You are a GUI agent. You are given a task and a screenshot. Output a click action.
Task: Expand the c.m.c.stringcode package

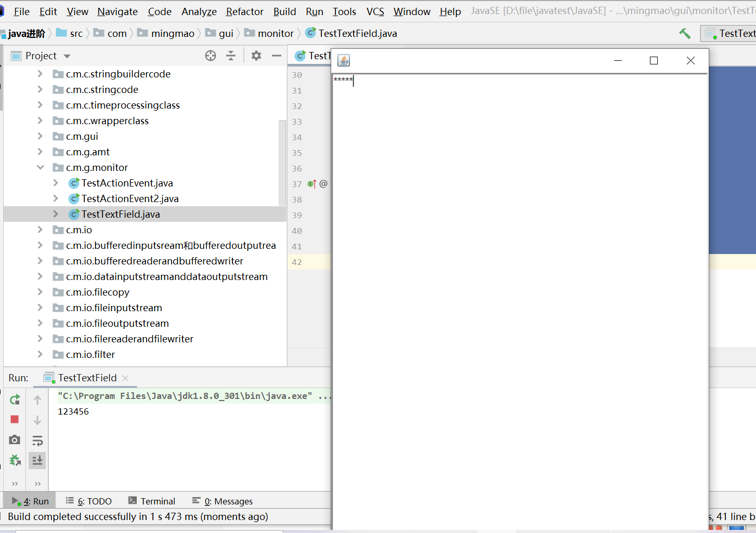[x=40, y=89]
